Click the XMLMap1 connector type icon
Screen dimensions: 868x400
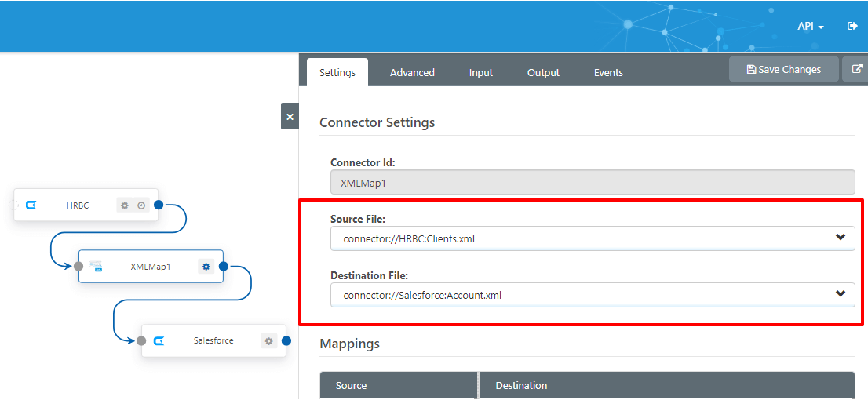[97, 267]
